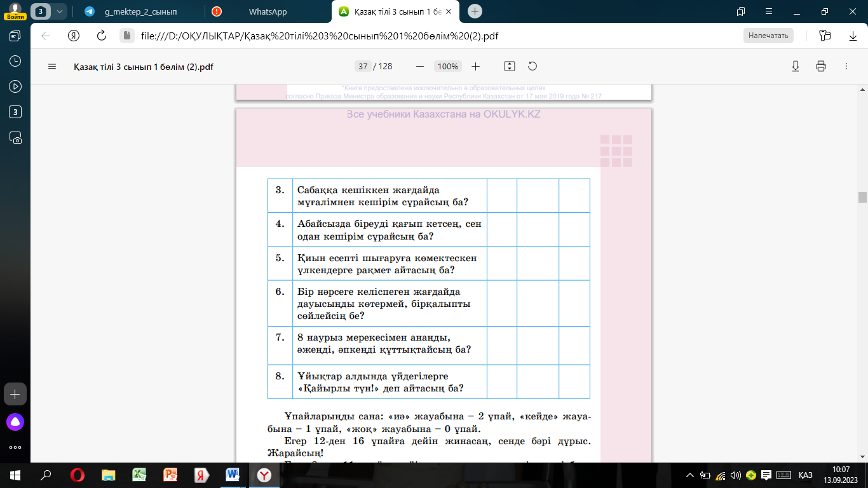Open File Explorer from the taskbar

109,475
